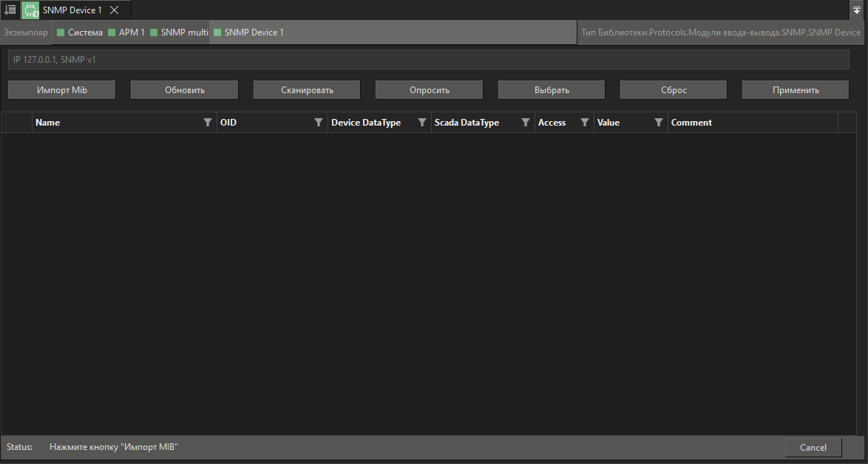Start scanning with the Сканировать button
The height and width of the screenshot is (464, 868).
pos(306,89)
